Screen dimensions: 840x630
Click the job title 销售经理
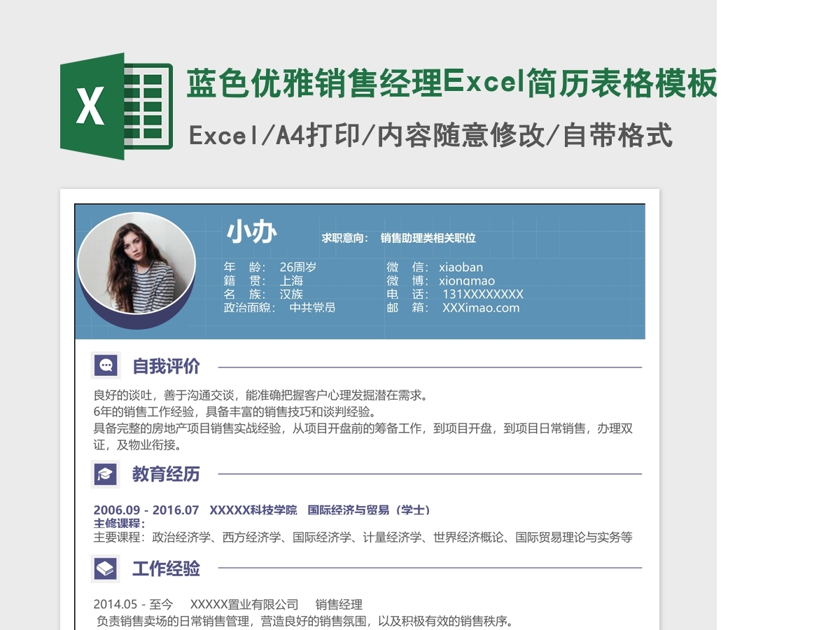coord(339,604)
